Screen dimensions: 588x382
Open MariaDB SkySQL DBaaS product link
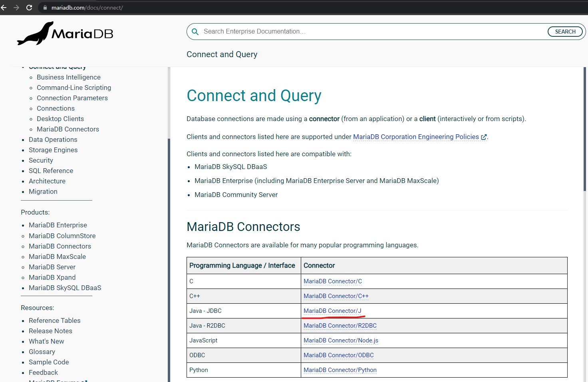65,288
